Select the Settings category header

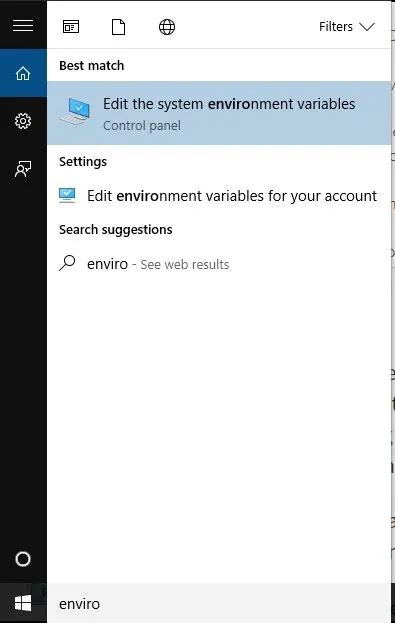pos(83,162)
